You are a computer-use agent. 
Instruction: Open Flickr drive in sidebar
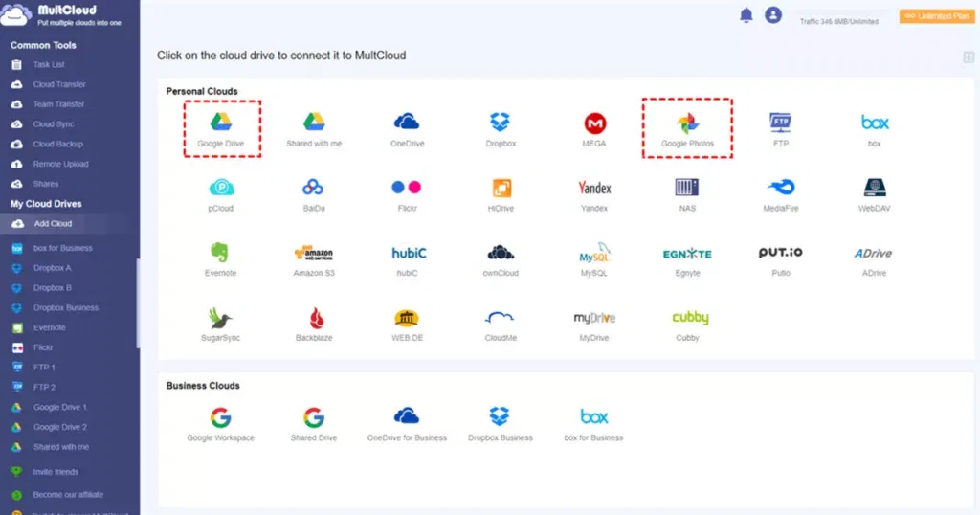43,347
